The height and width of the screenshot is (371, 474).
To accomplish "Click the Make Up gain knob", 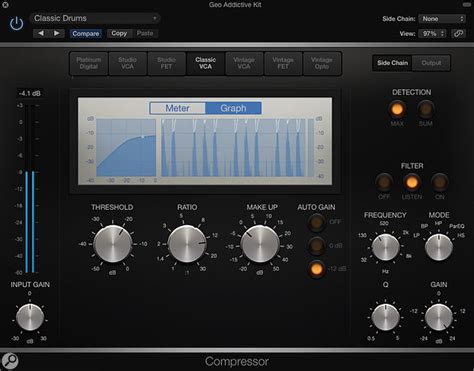I will pos(260,244).
